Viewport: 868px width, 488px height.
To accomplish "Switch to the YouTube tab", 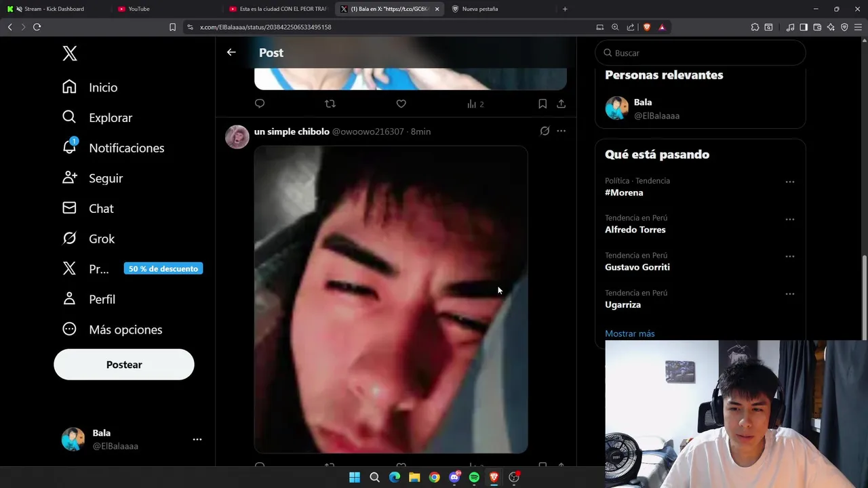I will pos(166,9).
